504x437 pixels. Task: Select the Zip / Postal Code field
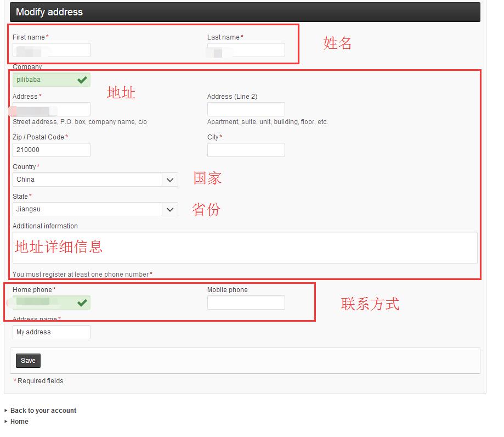pos(52,150)
